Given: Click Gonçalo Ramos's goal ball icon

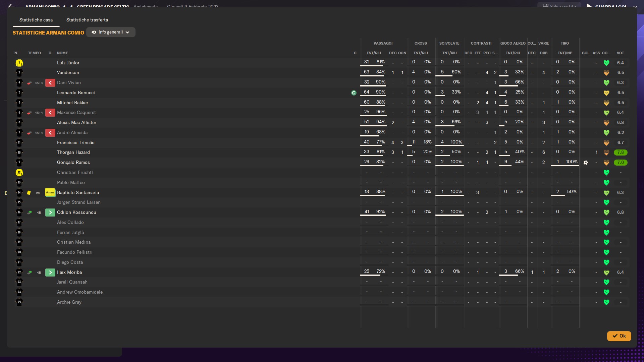Looking at the screenshot, I should pyautogui.click(x=586, y=163).
